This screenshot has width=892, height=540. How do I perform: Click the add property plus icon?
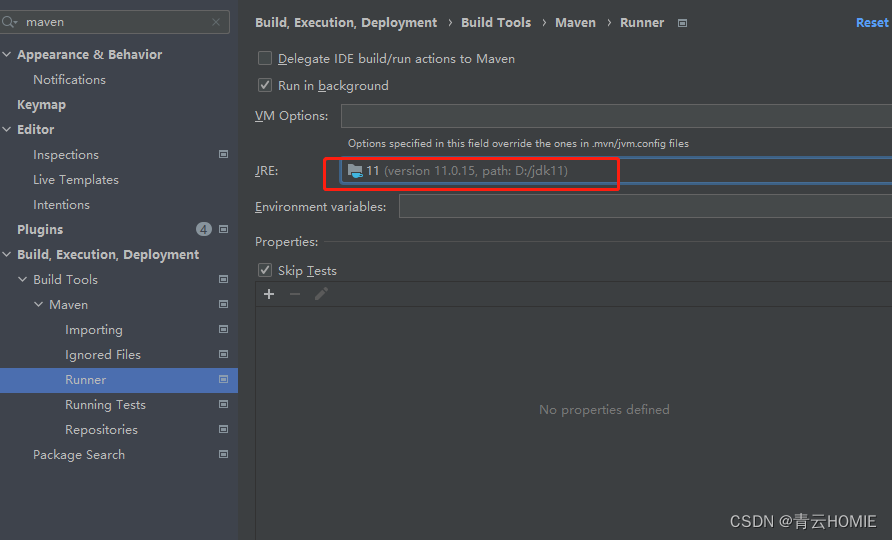(x=269, y=294)
